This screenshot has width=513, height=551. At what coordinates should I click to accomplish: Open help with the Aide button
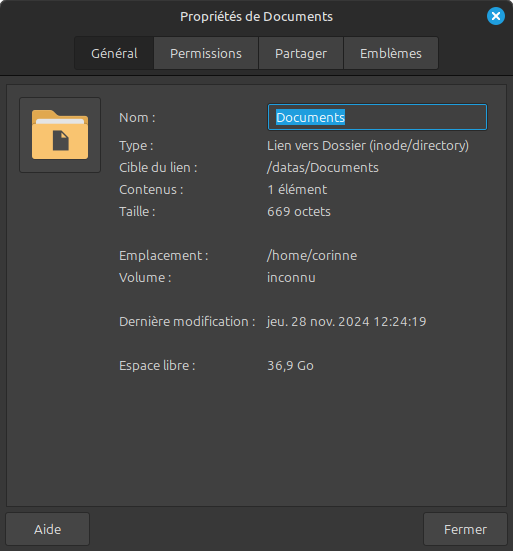(47, 529)
